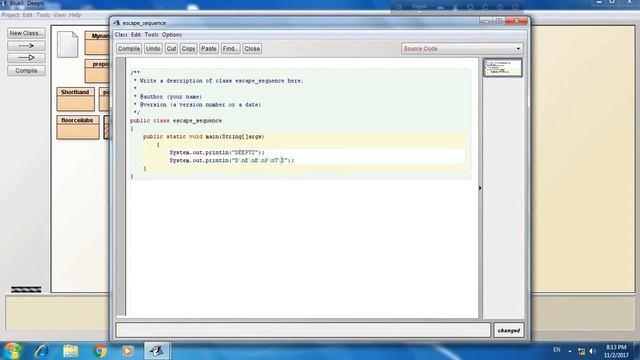Click the code minimap thumbnail
Screen dimensions: 640x360
502,68
